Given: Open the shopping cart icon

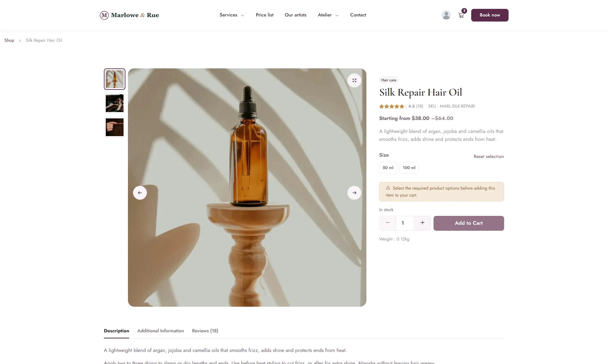Looking at the screenshot, I should [x=461, y=15].
